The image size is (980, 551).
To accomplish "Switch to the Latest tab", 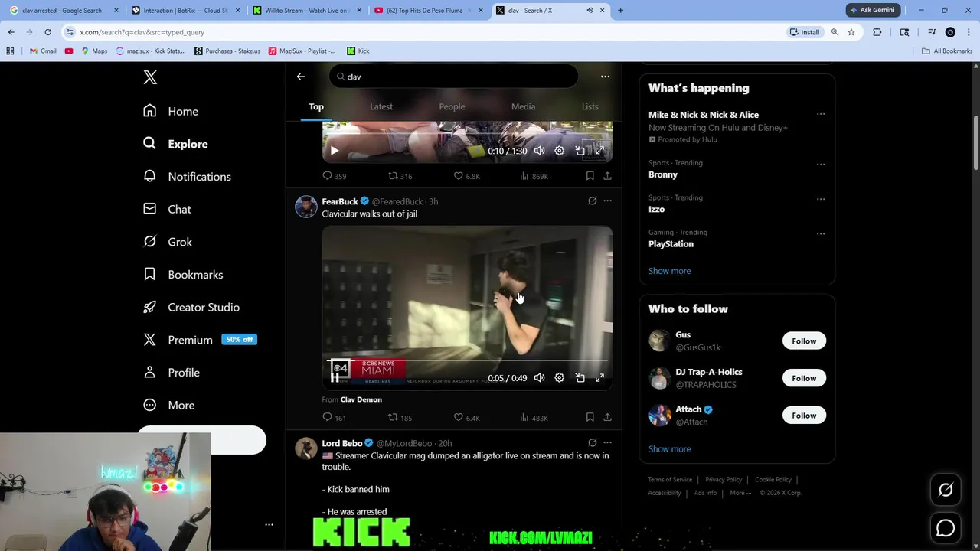I will [x=381, y=106].
